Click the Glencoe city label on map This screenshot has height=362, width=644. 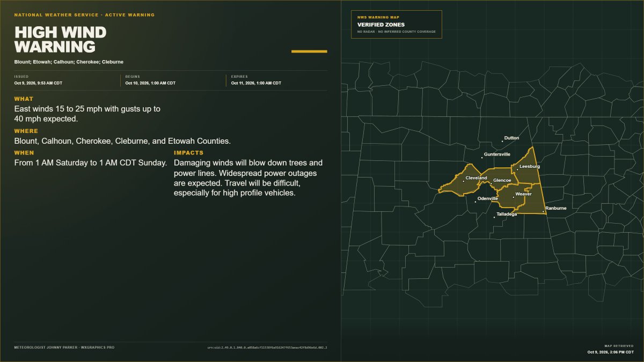click(502, 180)
